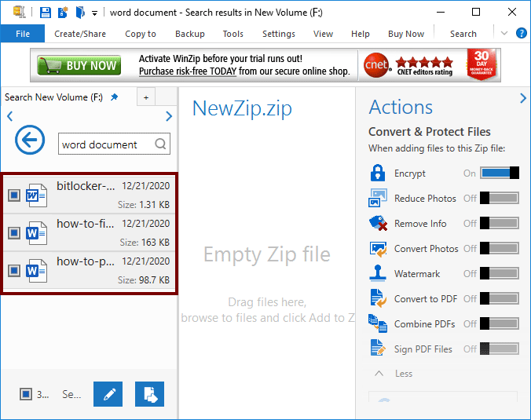Viewport: 531px width, 420px height.
Task: Select the bitlocker-... file name
Action: pos(86,186)
